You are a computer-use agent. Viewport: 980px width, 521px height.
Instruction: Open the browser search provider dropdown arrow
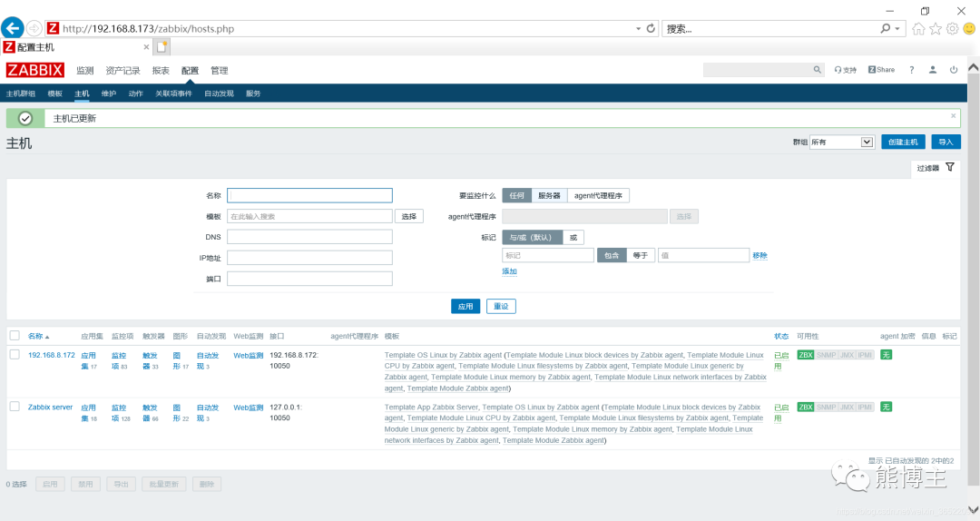(897, 29)
